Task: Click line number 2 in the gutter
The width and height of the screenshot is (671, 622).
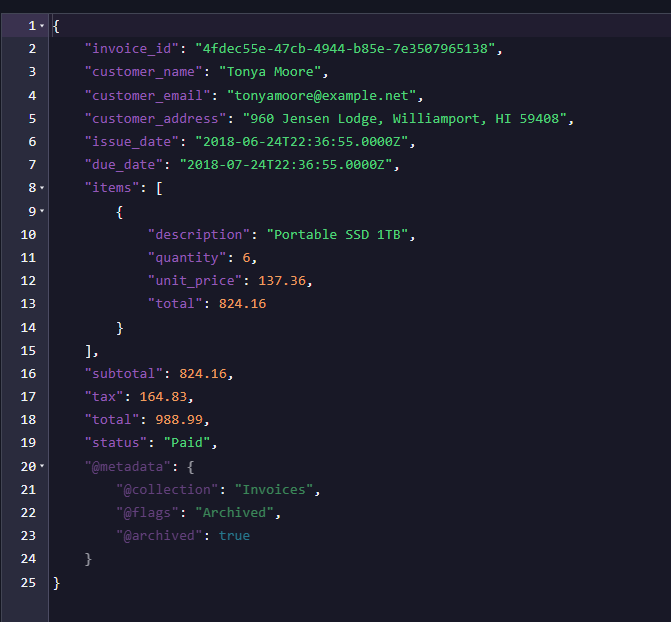Action: coord(32,49)
